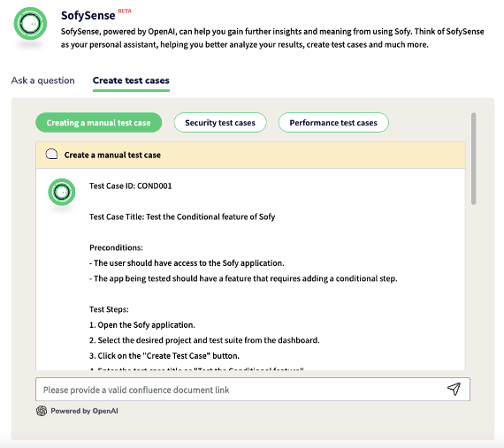The image size is (504, 448).
Task: Select the Create test cases tab
Action: [x=131, y=80]
